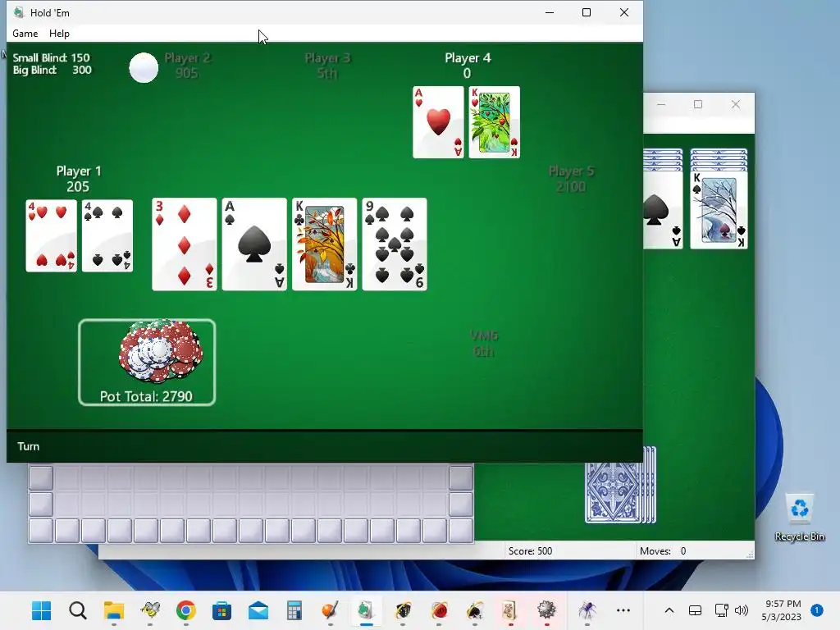This screenshot has height=630, width=840.
Task: Open the spade card game taskbar icon
Action: tap(475, 610)
